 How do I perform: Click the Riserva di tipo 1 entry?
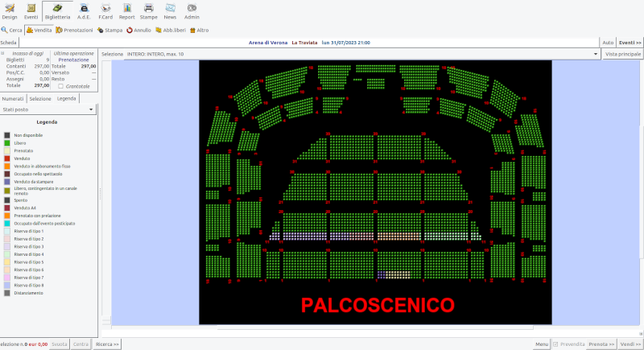[29, 232]
